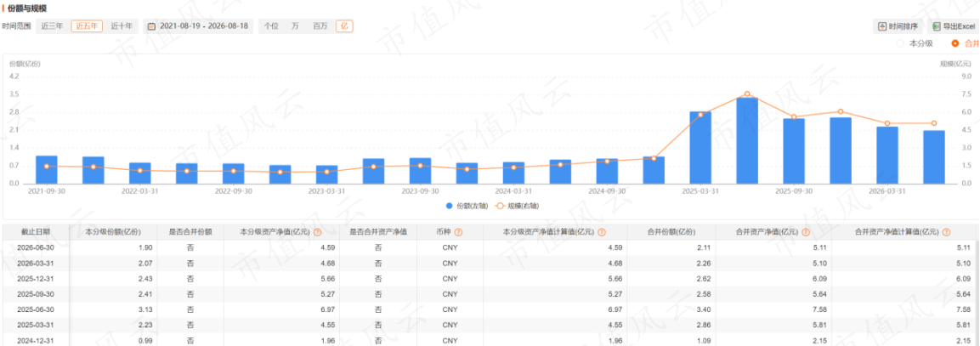Screen dimensions: 980x346
Task: Click the 2026-03-31 date cell
Action: point(37,263)
